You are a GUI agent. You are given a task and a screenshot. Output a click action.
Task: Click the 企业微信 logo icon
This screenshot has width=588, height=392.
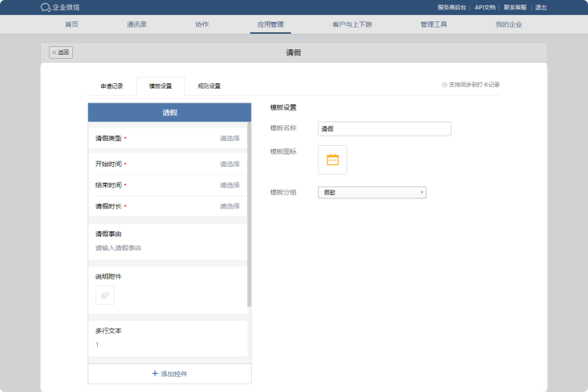[x=45, y=8]
